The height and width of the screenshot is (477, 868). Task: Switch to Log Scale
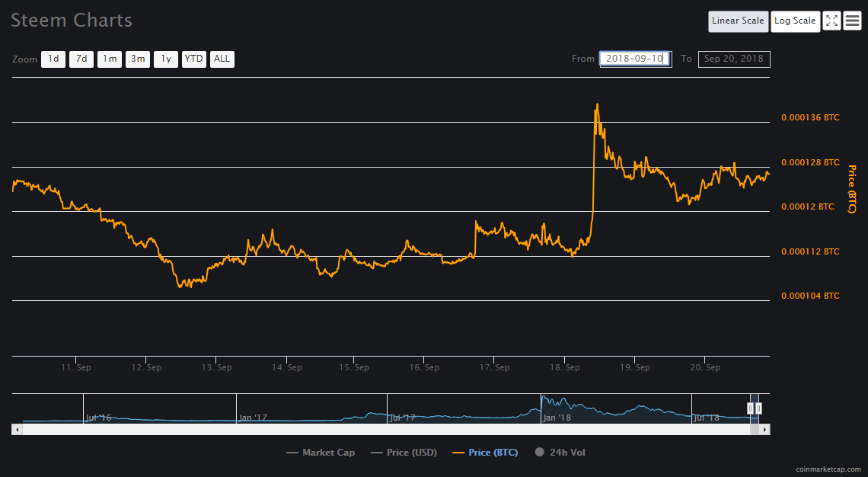795,21
